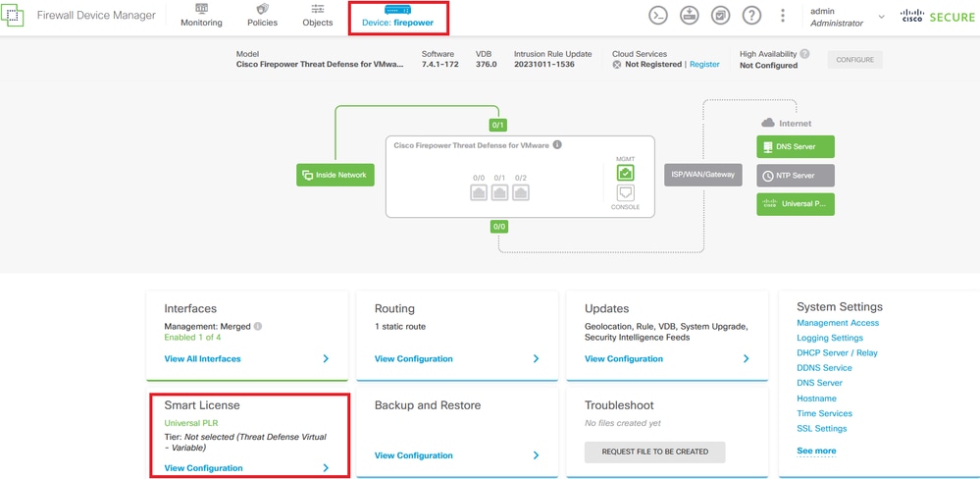The height and width of the screenshot is (479, 980).
Task: Click the High Availability help icon
Action: 805,54
